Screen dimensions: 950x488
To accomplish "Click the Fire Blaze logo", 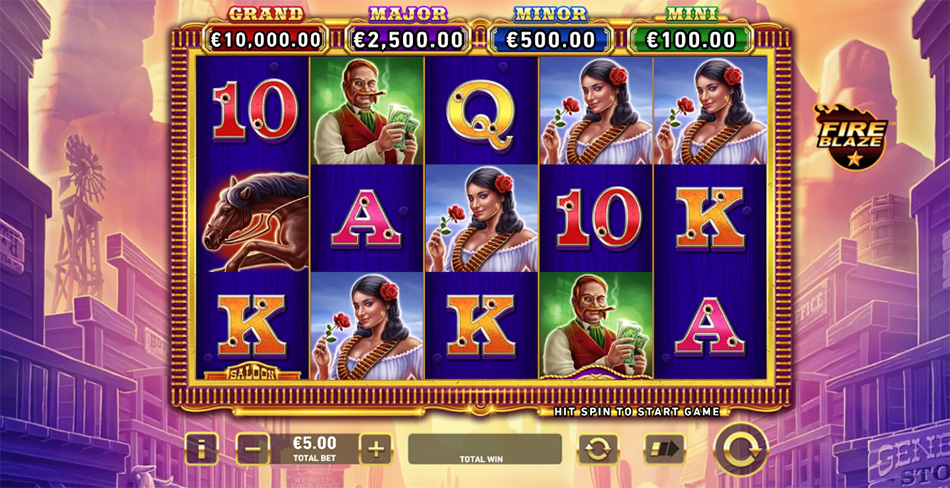I will pyautogui.click(x=850, y=136).
